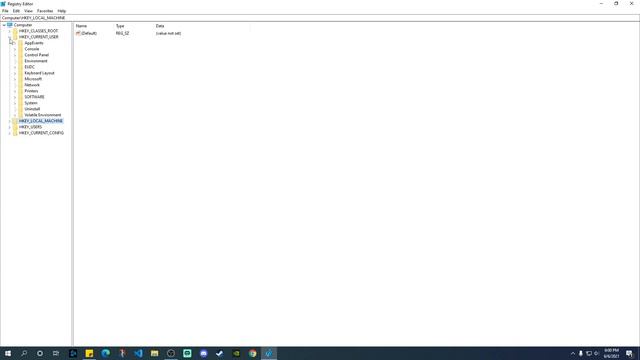The image size is (640, 360).
Task: Show hidden system tray icons
Action: 573,353
